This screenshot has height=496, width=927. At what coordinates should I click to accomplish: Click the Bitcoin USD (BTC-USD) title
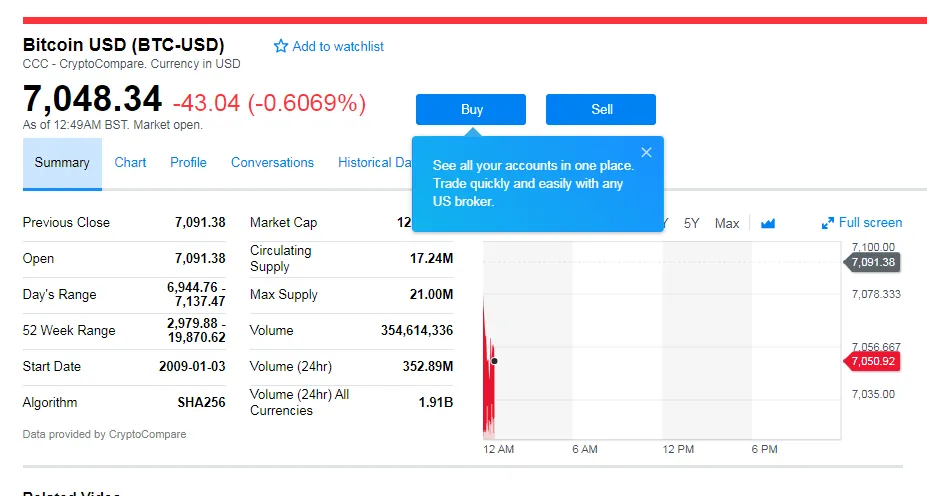[x=124, y=45]
